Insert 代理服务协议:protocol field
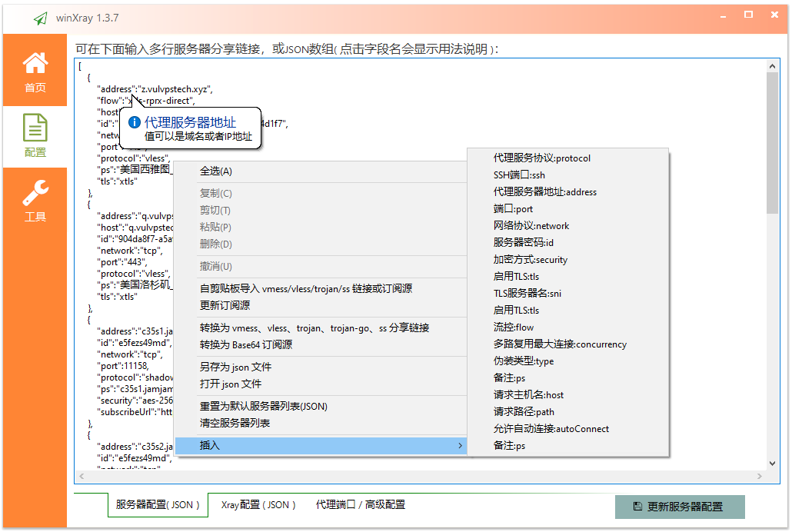The height and width of the screenshot is (532, 792). (567, 158)
